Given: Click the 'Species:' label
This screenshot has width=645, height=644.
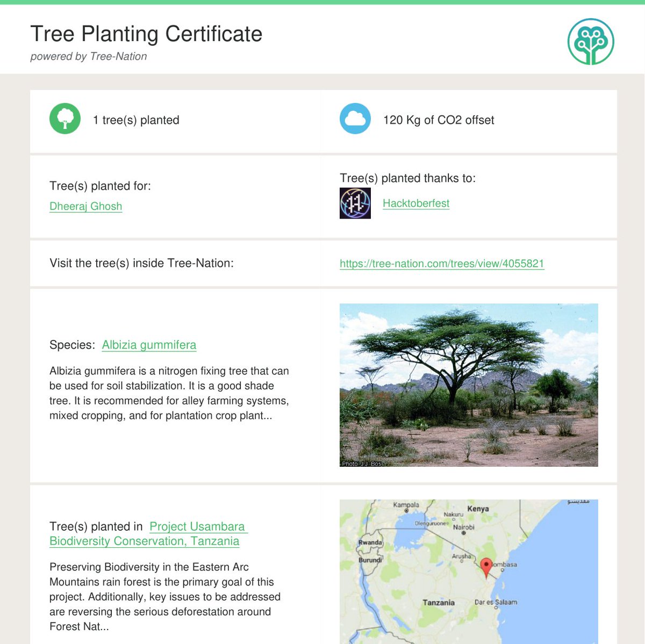Looking at the screenshot, I should point(72,345).
